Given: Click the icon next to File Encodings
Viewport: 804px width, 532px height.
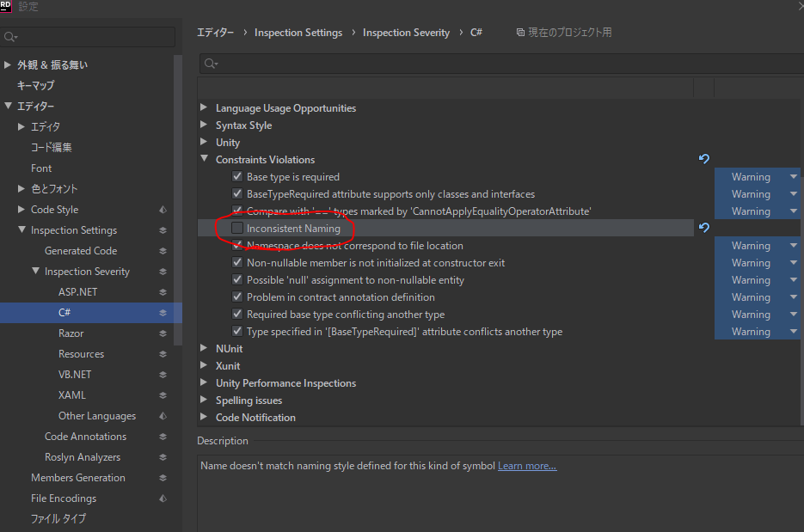Looking at the screenshot, I should [x=163, y=498].
